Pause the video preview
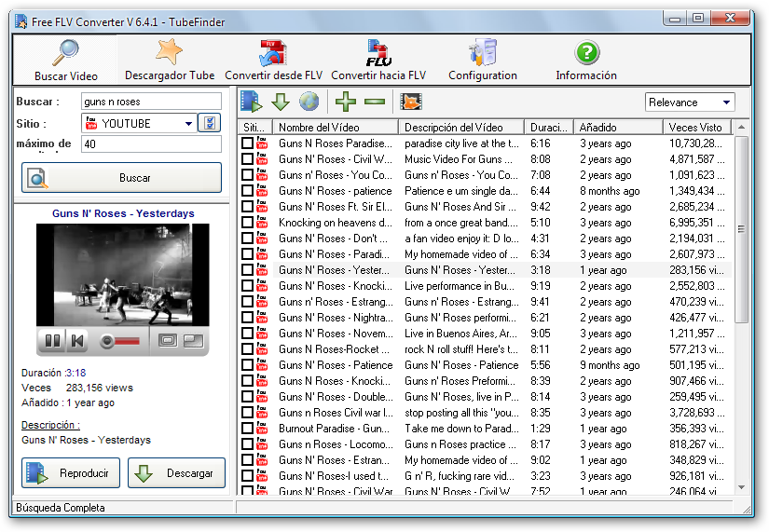The height and width of the screenshot is (532, 769). pos(52,341)
